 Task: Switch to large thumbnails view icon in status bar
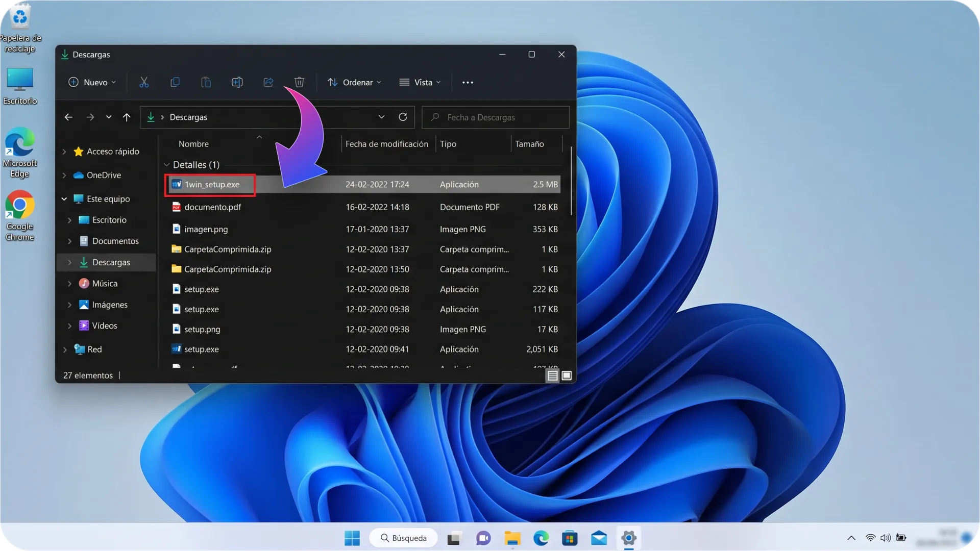[x=567, y=376]
